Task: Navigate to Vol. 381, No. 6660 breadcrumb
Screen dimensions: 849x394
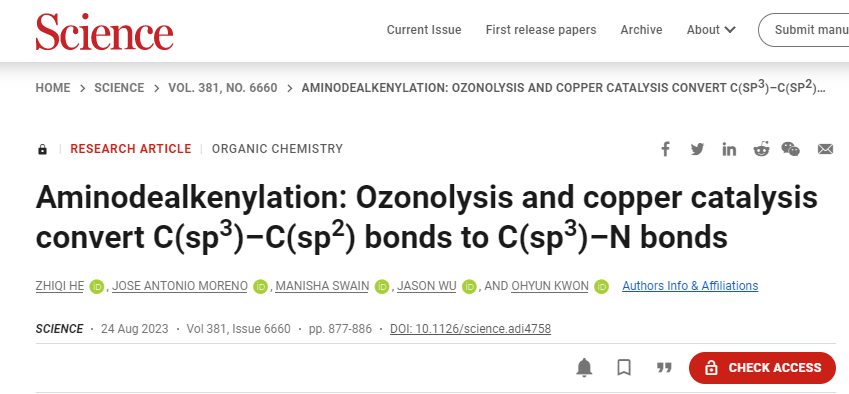Action: (x=223, y=88)
